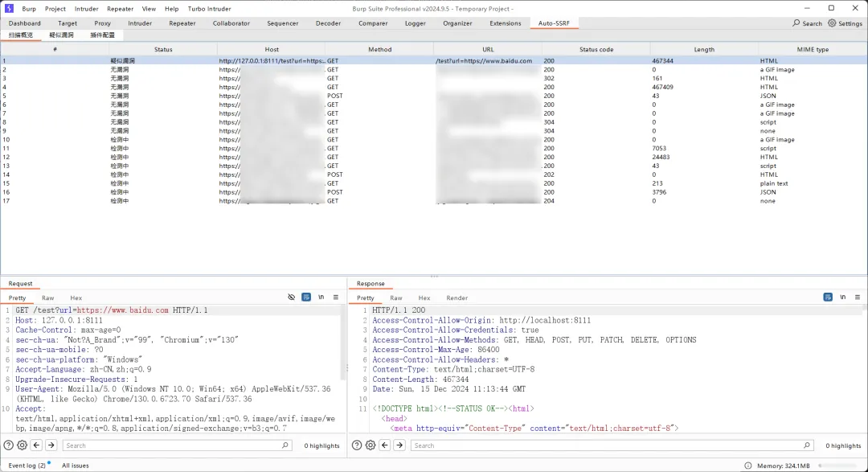Select the 疑似漏洞 sub-tab
Viewport: 868px width, 472px height.
(61, 35)
